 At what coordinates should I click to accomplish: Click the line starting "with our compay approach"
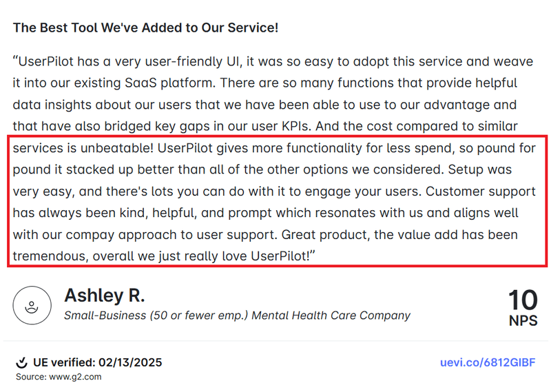tap(265, 235)
